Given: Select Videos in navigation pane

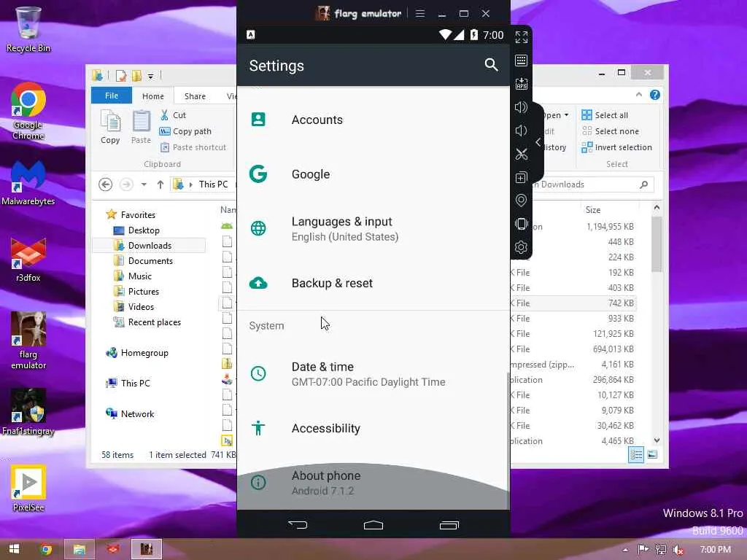Looking at the screenshot, I should 134,307.
